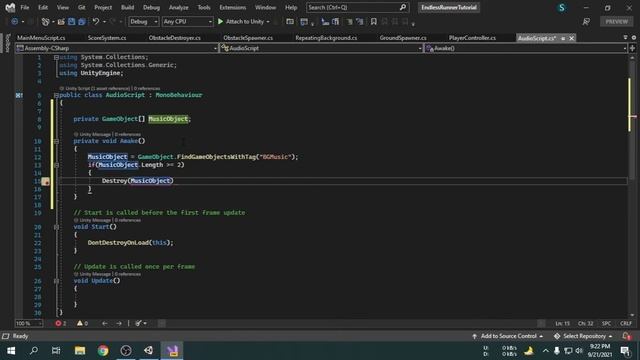This screenshot has width=640, height=360.
Task: Click the Save file toolbar icon
Action: point(71,22)
